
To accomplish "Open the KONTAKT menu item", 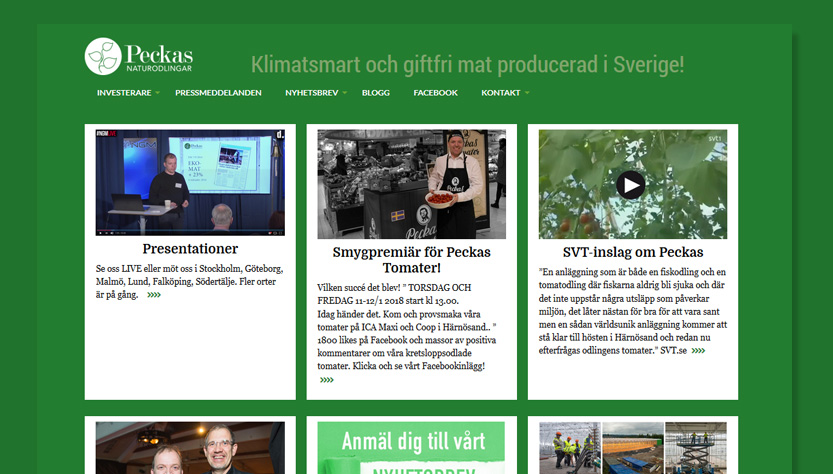I will [500, 93].
